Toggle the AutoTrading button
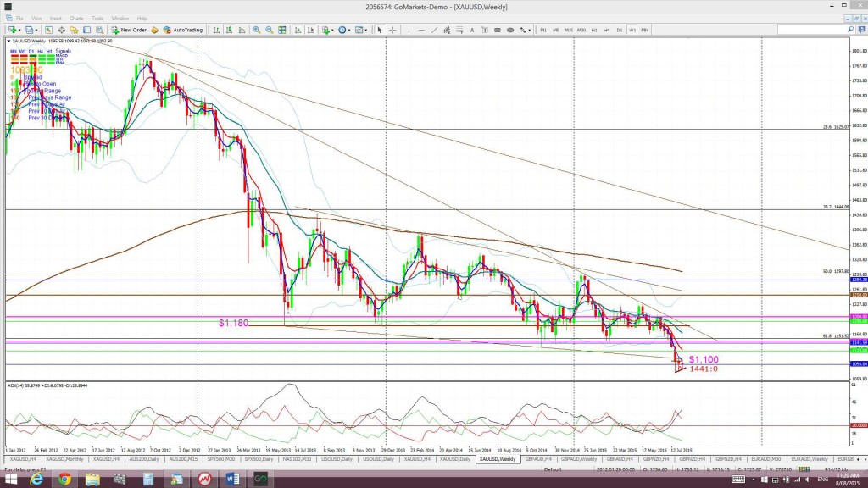 (183, 30)
